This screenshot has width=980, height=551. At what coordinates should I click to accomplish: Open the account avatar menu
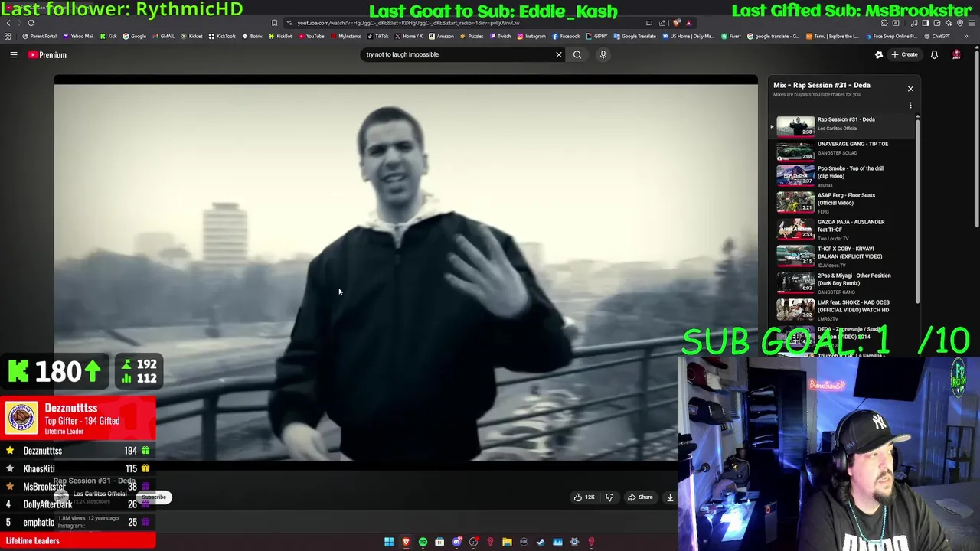pos(956,54)
